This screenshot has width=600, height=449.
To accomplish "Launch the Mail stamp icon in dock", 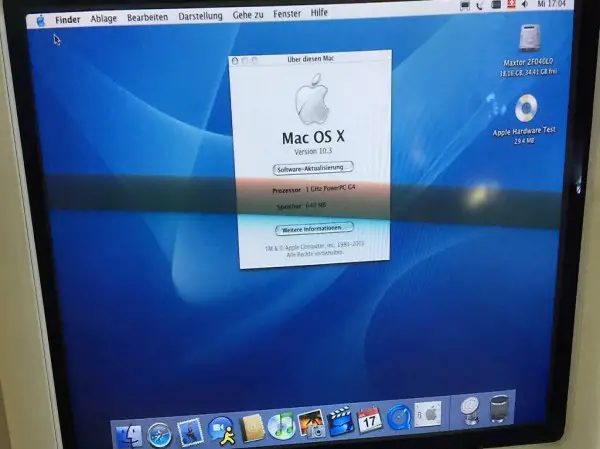I will click(190, 431).
